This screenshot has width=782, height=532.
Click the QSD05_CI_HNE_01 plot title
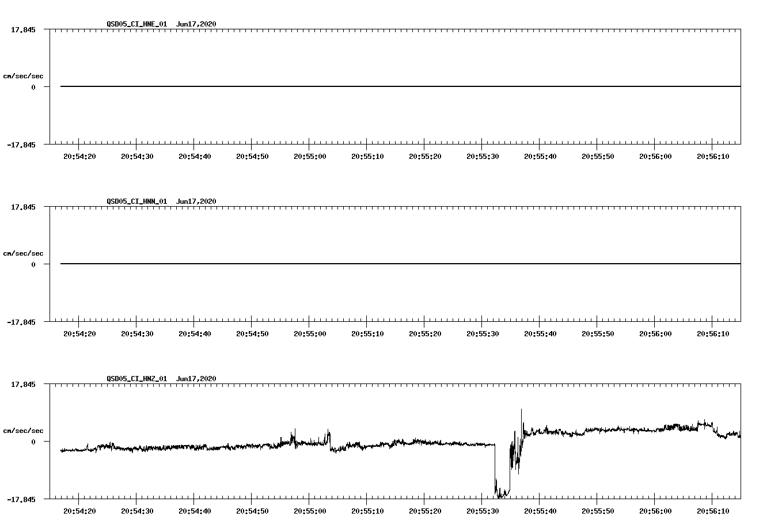coord(161,24)
